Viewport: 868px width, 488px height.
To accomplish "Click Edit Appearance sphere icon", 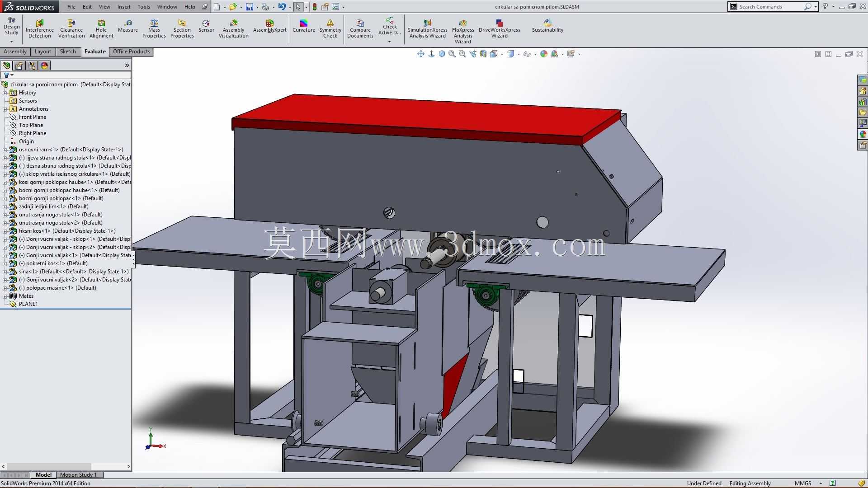I will 544,54.
